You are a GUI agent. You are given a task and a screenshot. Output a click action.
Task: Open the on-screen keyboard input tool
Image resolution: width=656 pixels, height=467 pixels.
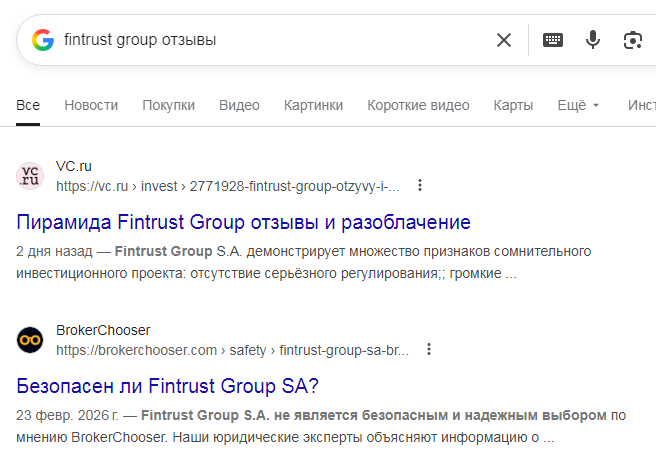[x=553, y=40]
